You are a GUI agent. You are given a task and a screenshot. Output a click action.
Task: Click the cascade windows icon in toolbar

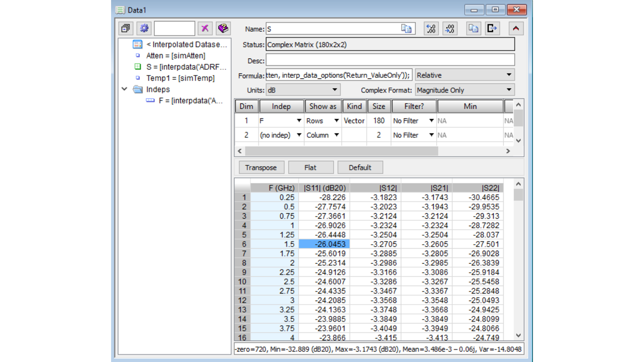click(126, 28)
